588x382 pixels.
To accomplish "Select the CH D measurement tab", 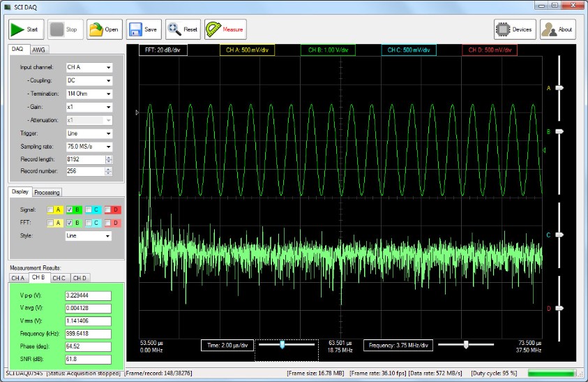I will [x=80, y=278].
